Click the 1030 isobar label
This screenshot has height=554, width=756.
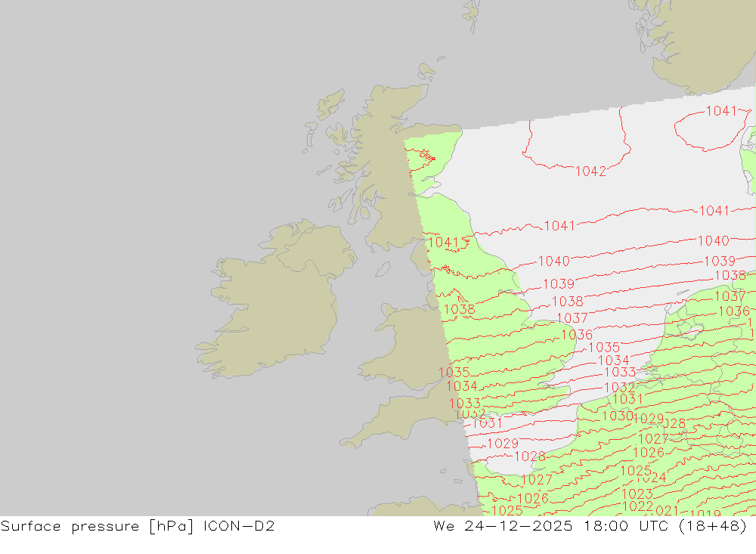click(618, 416)
